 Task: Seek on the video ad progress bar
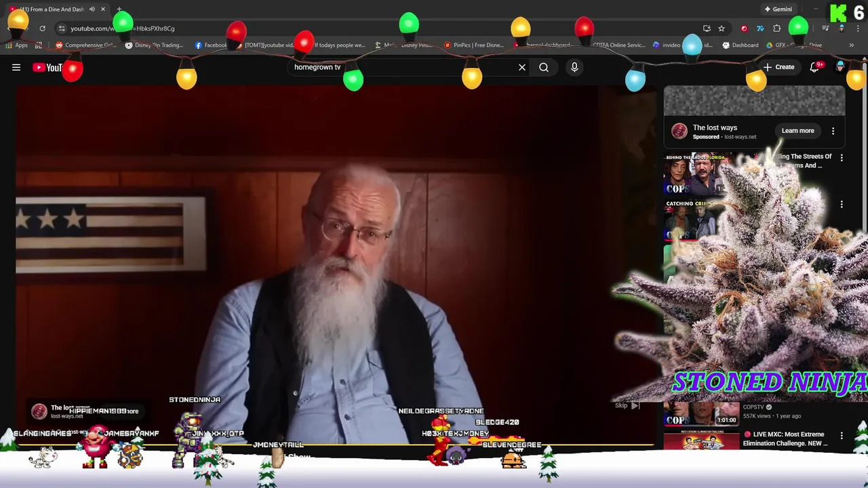click(x=335, y=445)
